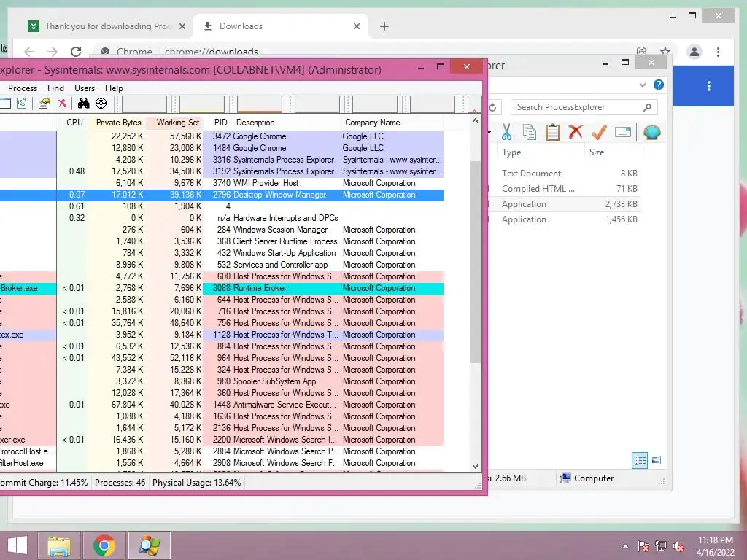The image size is (747, 560).
Task: Open the Action Center flag icon
Action: (643, 547)
